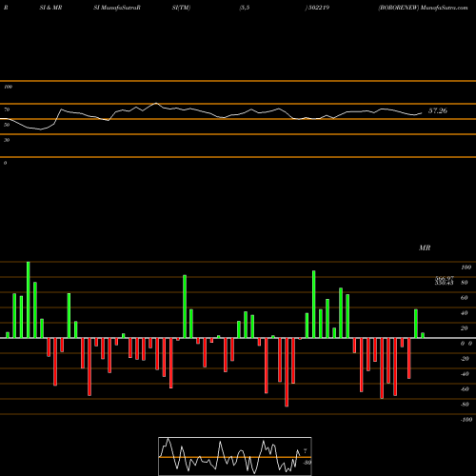This screenshot has width=476, height=476.
Task: Select the MR panel title label
Action: point(425,248)
